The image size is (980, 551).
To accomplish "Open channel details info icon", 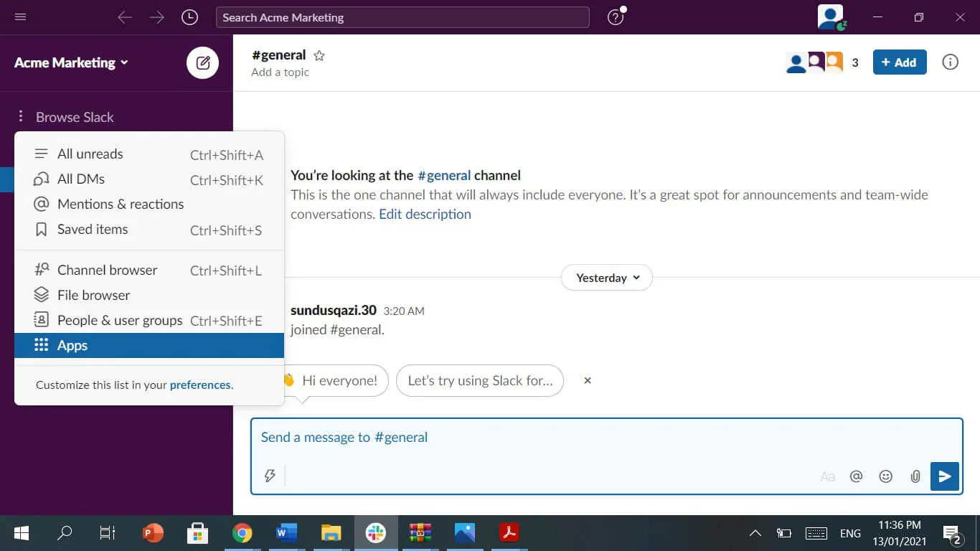I will [x=950, y=62].
